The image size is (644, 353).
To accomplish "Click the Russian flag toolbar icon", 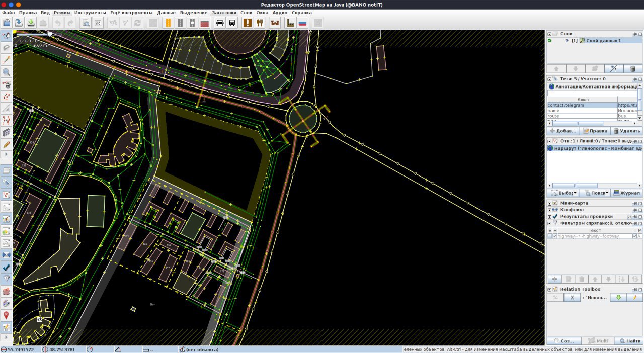I will click(x=302, y=23).
